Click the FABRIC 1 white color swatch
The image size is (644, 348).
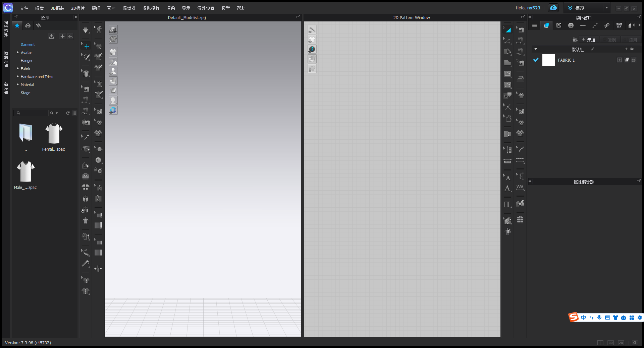tap(548, 60)
